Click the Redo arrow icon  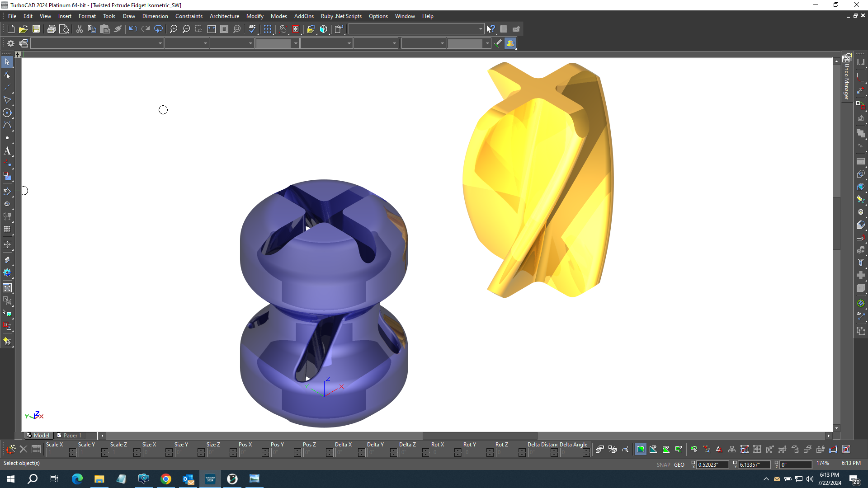pyautogui.click(x=146, y=29)
